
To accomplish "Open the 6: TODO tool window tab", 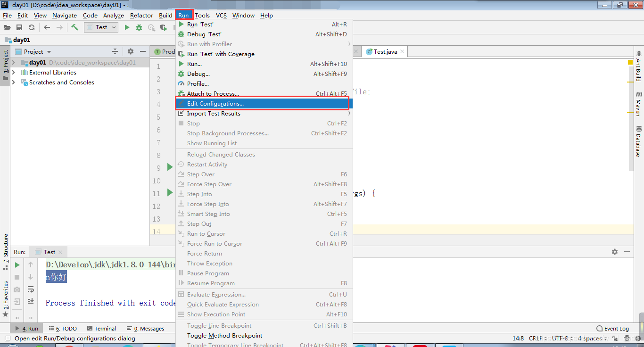I will 63,328.
